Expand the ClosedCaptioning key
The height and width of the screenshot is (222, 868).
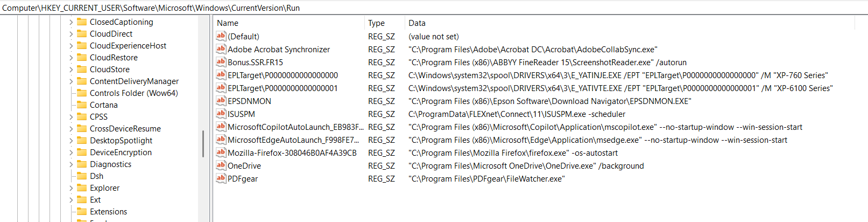pyautogui.click(x=71, y=22)
